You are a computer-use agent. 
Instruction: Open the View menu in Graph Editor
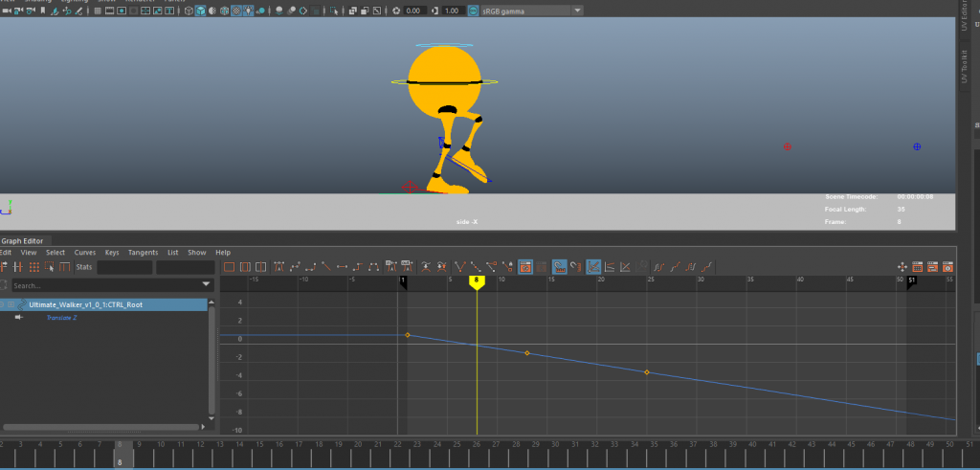click(29, 253)
